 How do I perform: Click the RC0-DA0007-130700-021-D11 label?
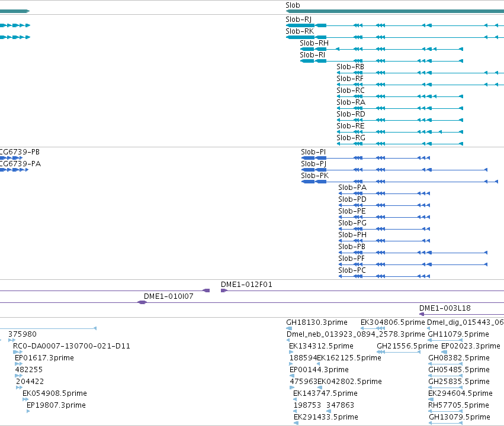pos(71,346)
